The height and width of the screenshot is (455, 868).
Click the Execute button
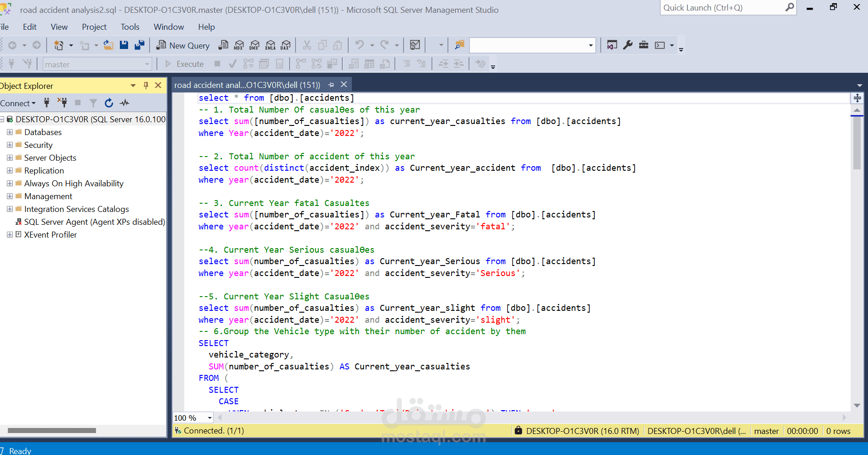pos(184,64)
